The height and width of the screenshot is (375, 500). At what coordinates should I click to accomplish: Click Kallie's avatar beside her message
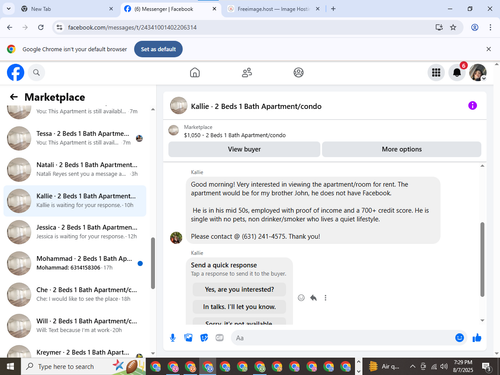pyautogui.click(x=176, y=238)
